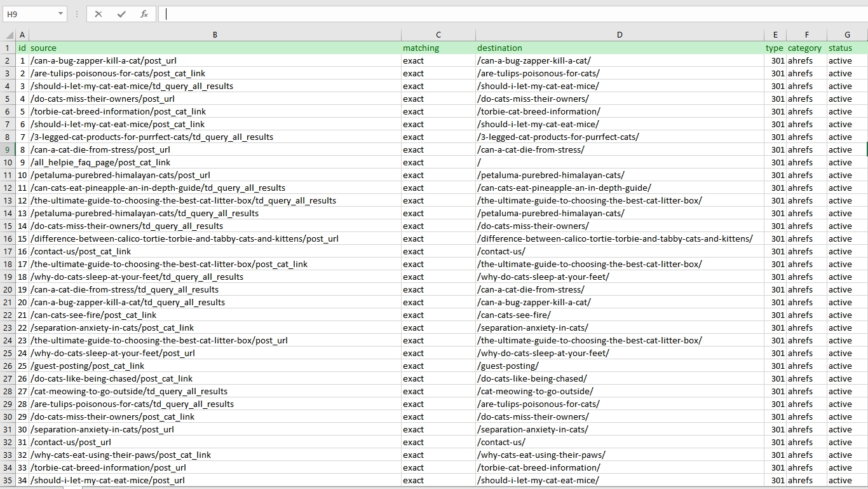Click the Cancel X icon in formula bar

click(x=98, y=14)
